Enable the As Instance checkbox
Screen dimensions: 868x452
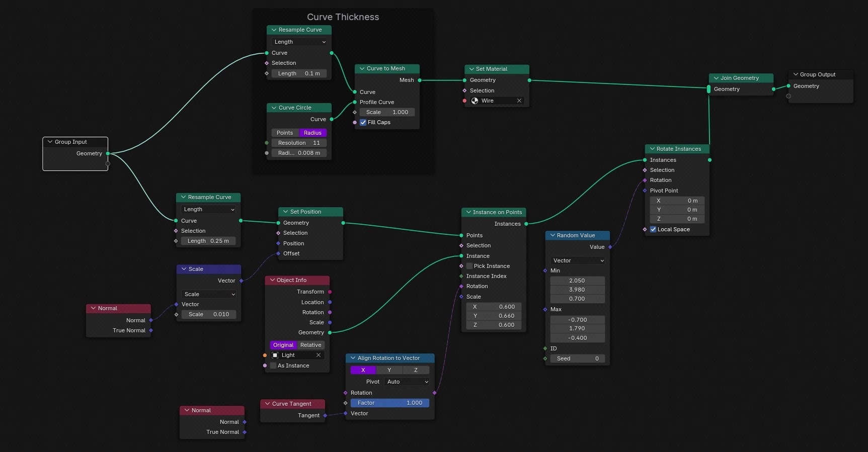[273, 366]
